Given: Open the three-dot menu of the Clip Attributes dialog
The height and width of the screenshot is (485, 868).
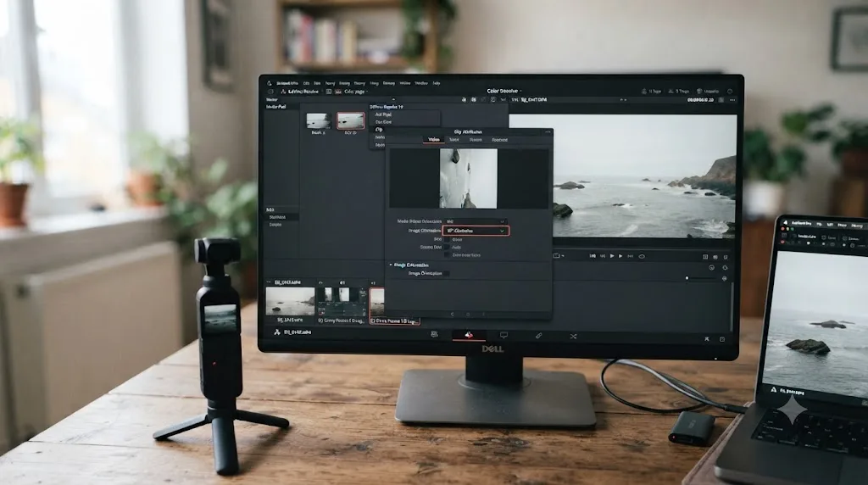Looking at the screenshot, I should coord(548,131).
